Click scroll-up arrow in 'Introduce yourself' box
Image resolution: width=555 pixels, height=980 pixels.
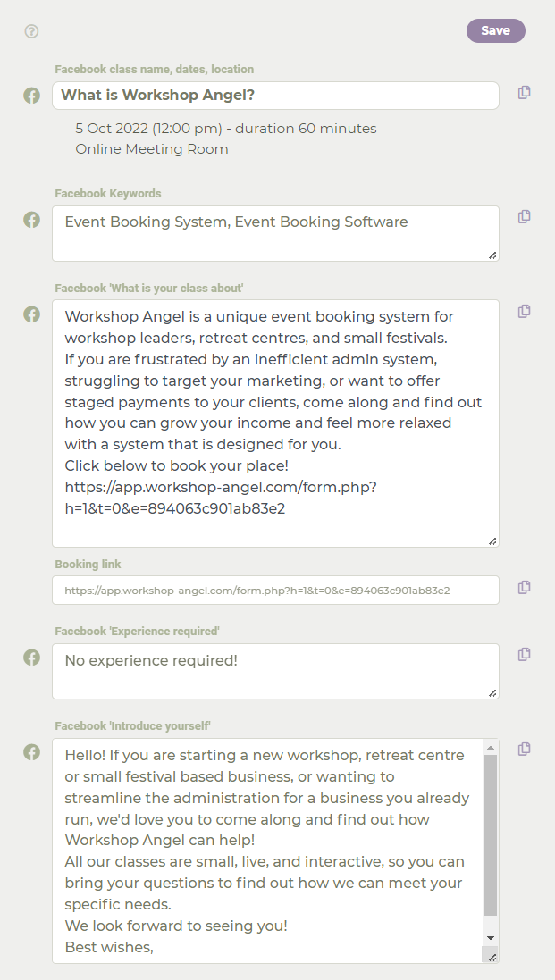pyautogui.click(x=491, y=748)
